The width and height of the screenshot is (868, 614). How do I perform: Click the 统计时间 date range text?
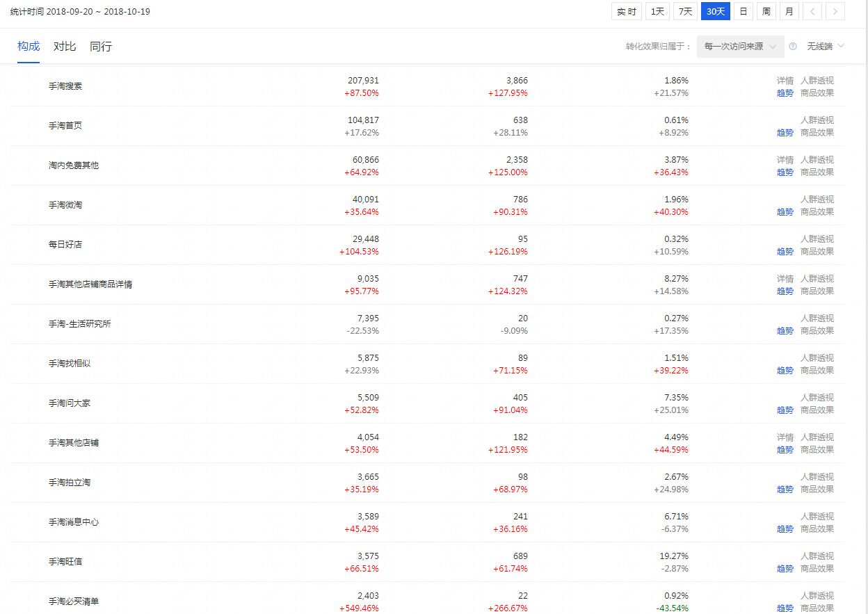[80, 12]
